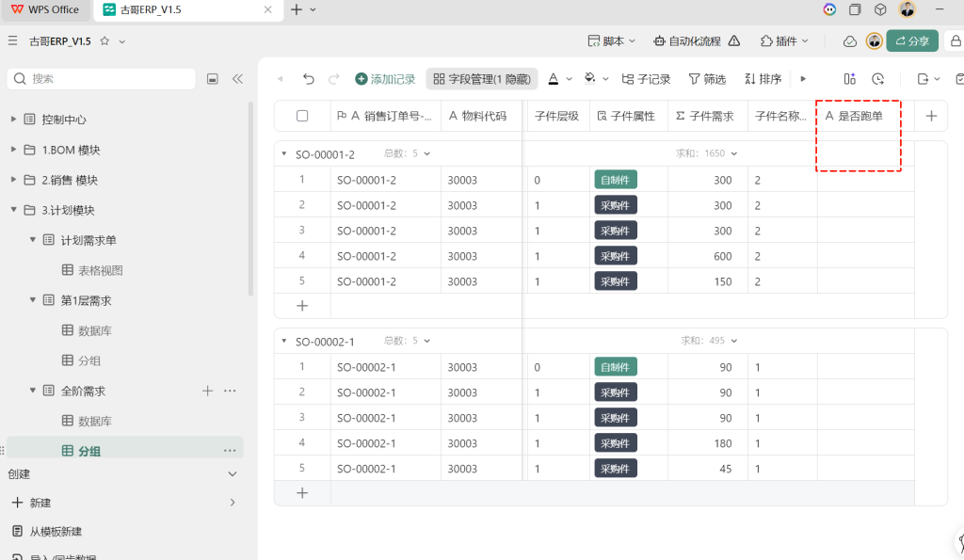The width and height of the screenshot is (964, 560).
Task: Click the redo arrow
Action: (334, 79)
